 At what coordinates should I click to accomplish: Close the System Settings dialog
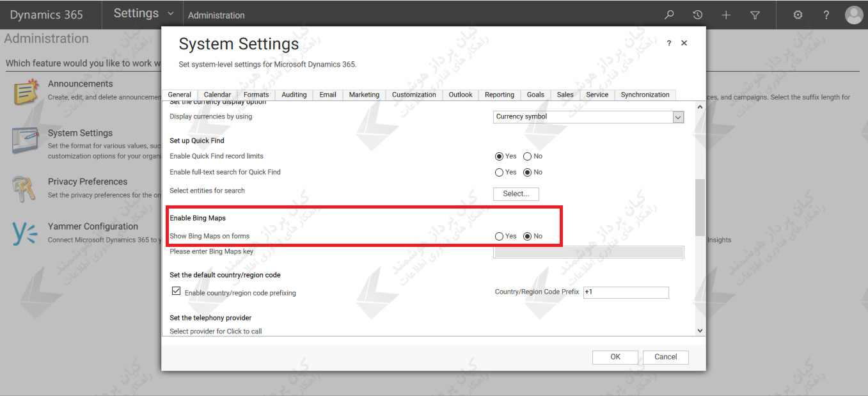684,43
